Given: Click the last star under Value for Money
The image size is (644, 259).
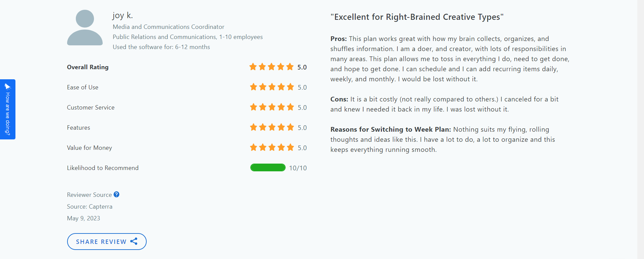Looking at the screenshot, I should (x=290, y=147).
